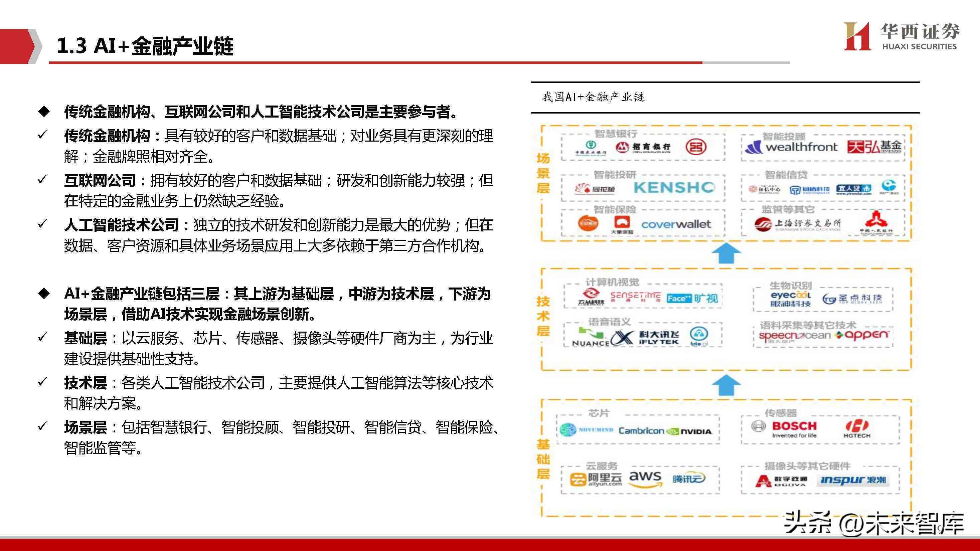Click the chart caption "我国AI+金融产业链"
The image size is (980, 551).
coord(593,97)
